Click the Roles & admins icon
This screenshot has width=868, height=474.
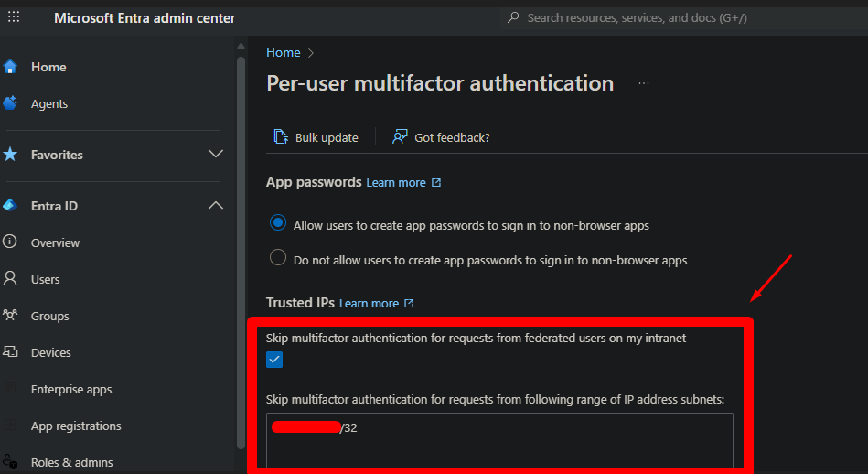point(10,461)
